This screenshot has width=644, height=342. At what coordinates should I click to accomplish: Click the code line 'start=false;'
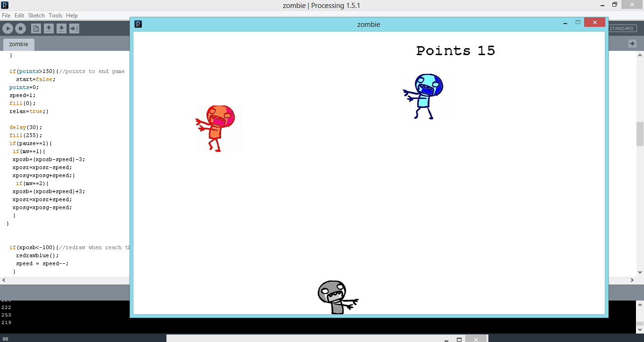tap(36, 79)
